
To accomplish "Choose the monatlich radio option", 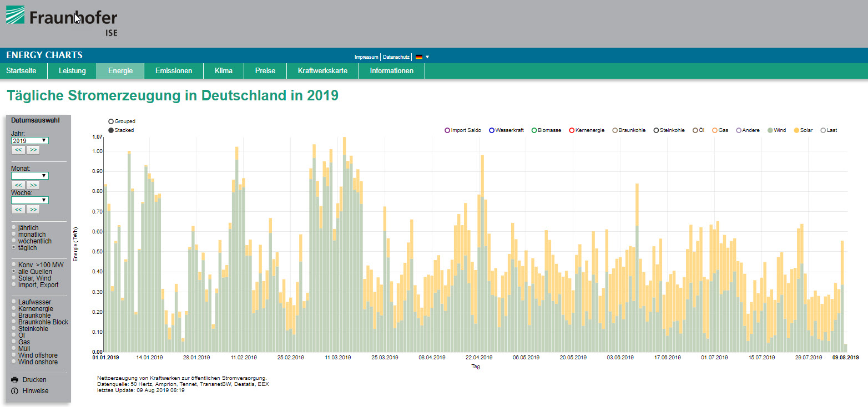I will [x=14, y=235].
